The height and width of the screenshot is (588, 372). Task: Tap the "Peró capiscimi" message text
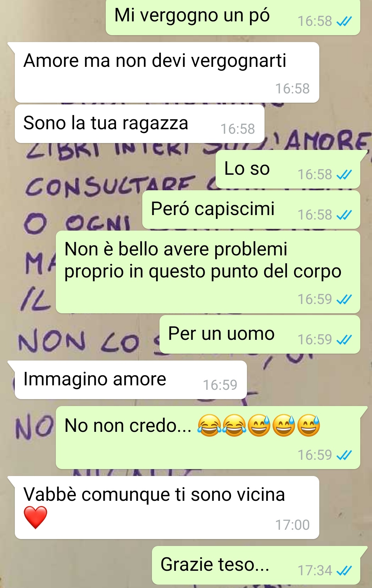(213, 209)
